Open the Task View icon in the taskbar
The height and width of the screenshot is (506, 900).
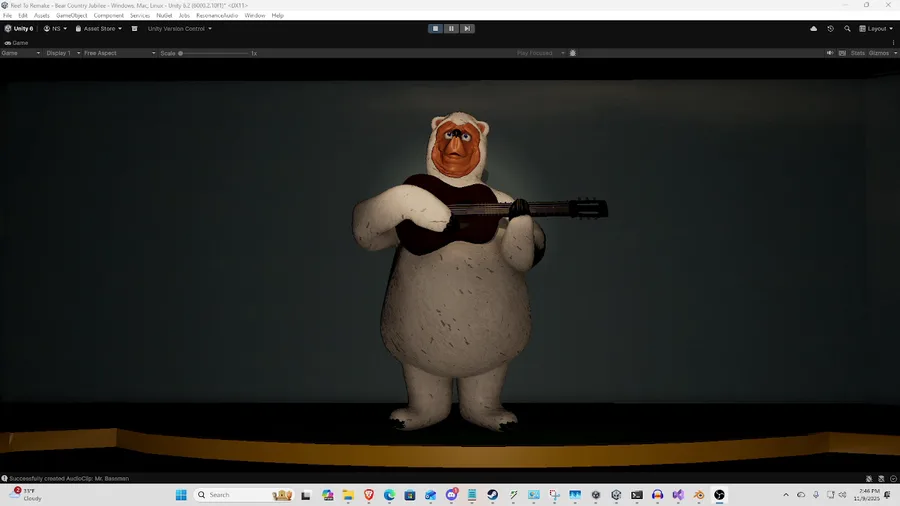(x=305, y=495)
